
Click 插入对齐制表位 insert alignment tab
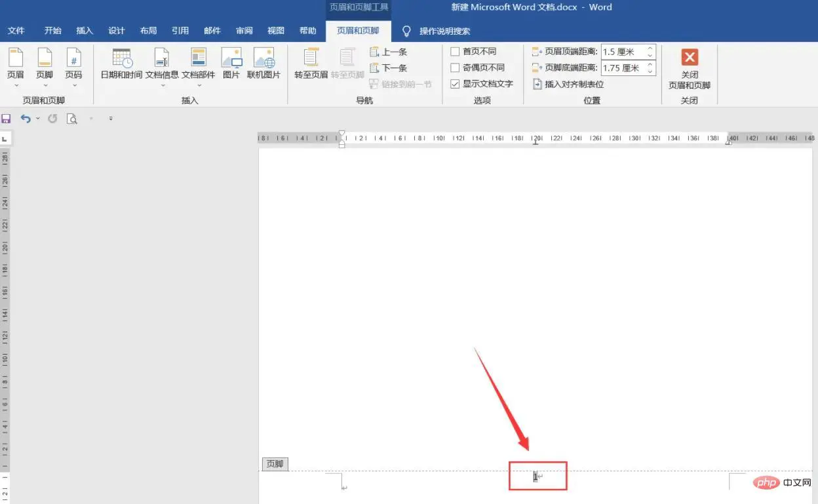point(568,84)
